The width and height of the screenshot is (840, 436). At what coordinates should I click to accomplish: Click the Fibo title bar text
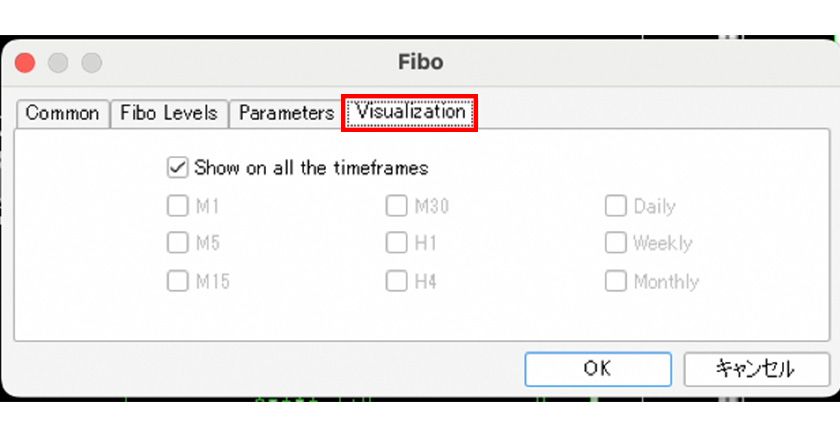(x=419, y=62)
